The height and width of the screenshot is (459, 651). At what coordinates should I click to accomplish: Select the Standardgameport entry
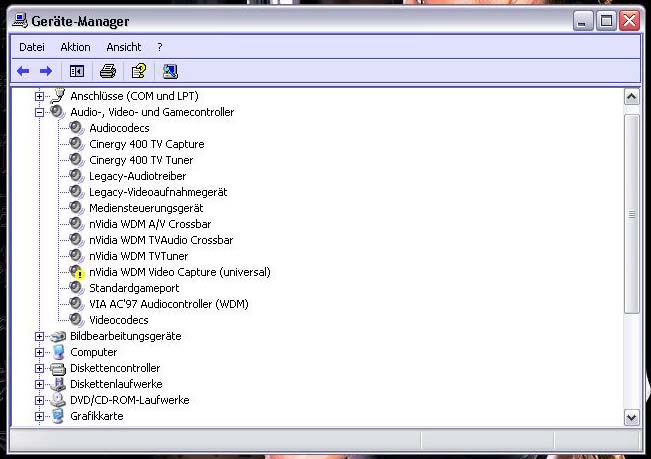(x=134, y=288)
